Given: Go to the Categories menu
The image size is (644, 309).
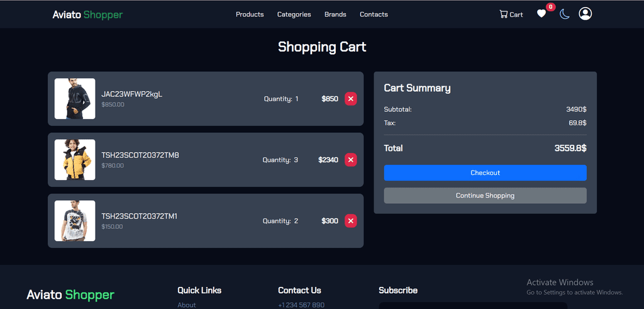Looking at the screenshot, I should coord(294,14).
